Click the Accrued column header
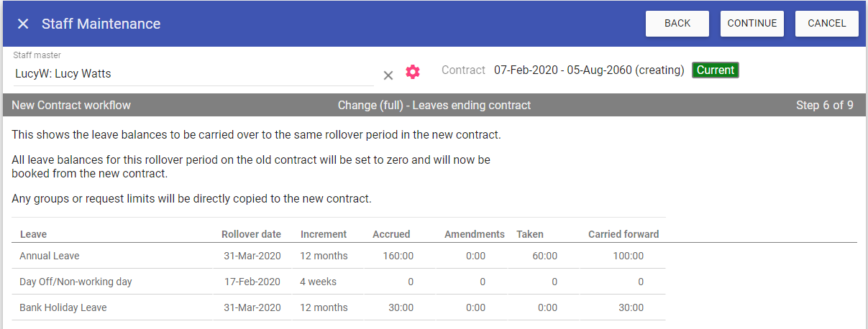The image size is (868, 329). pos(391,234)
